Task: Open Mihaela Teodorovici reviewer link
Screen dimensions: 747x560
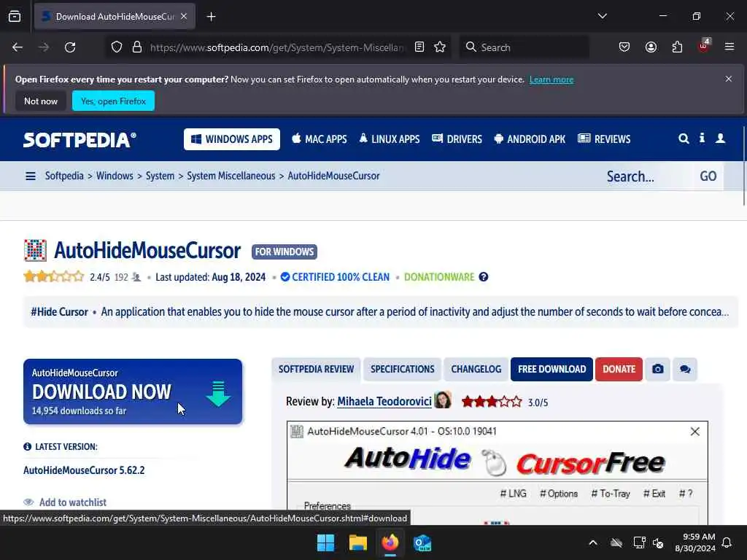Action: pyautogui.click(x=384, y=402)
